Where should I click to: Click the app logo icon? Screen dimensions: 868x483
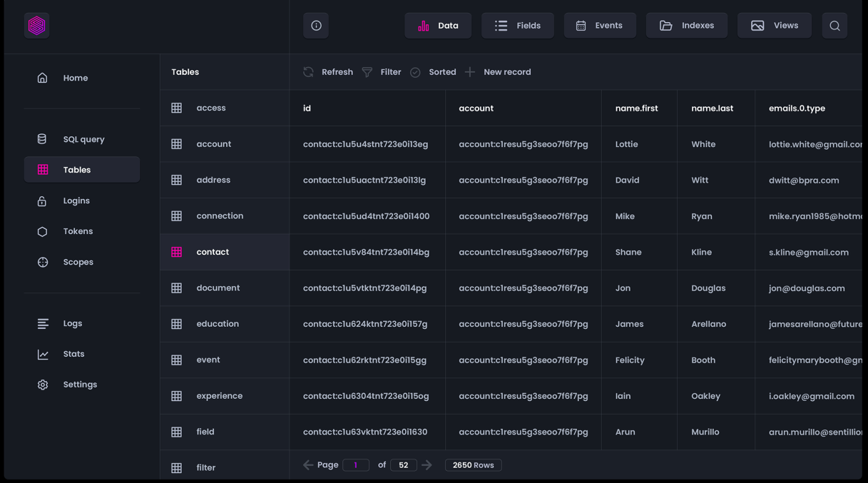coord(36,26)
